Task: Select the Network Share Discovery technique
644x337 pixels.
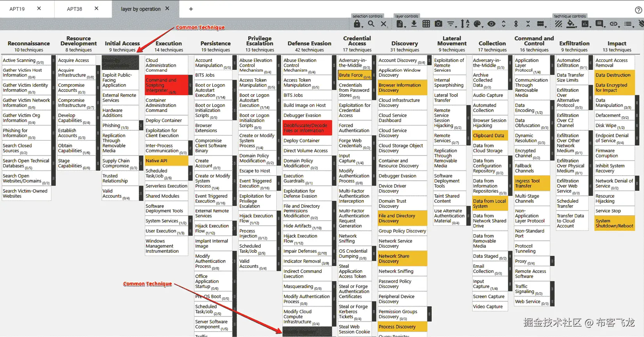Action: click(x=402, y=259)
